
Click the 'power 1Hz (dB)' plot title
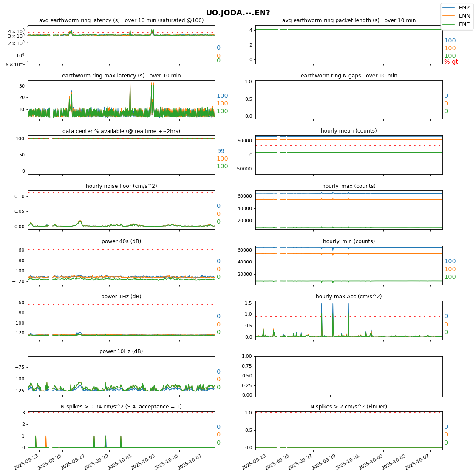[x=121, y=297]
